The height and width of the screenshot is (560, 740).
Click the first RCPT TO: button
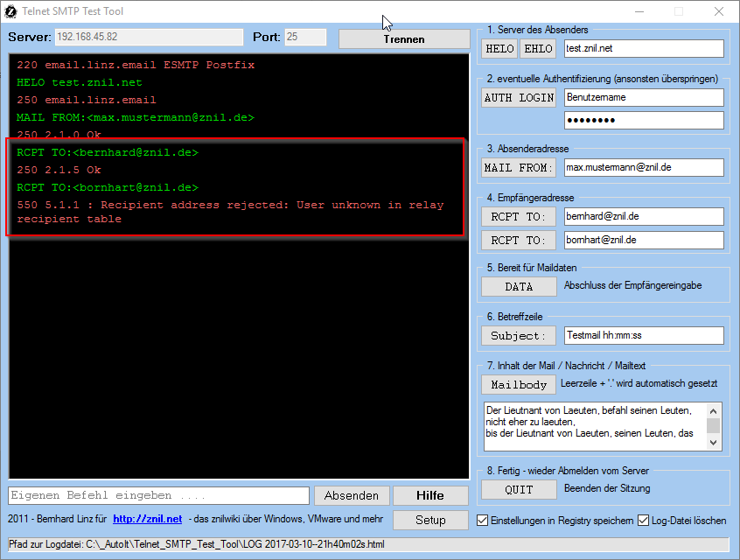point(519,216)
